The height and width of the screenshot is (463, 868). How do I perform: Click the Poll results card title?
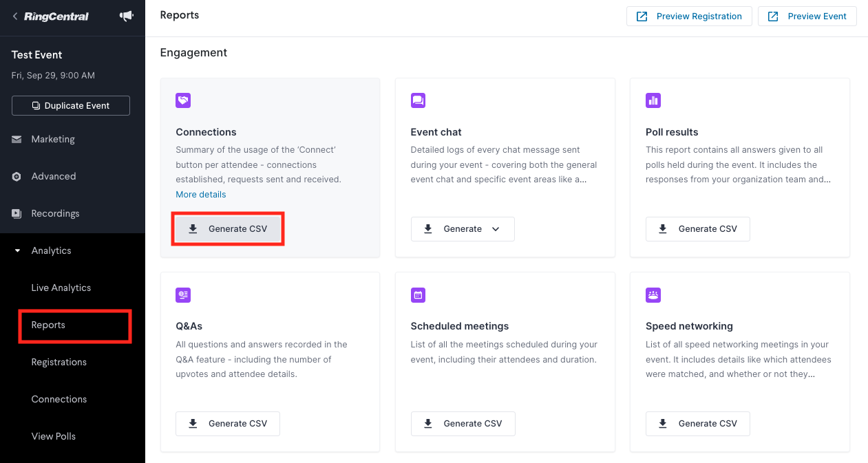(x=672, y=132)
